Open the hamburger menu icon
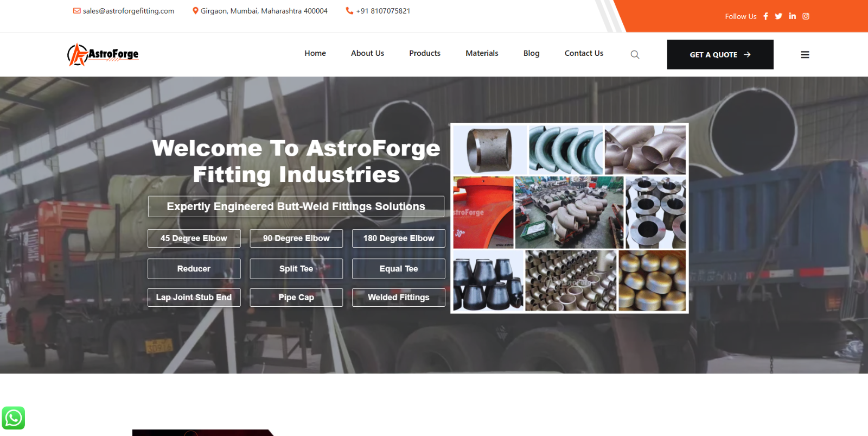This screenshot has width=868, height=436. [x=805, y=55]
